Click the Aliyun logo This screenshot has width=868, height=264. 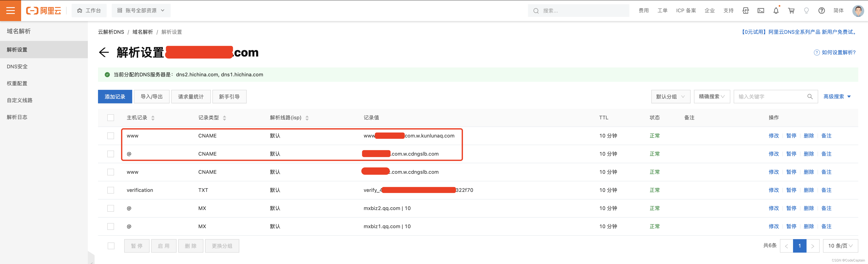pos(44,10)
